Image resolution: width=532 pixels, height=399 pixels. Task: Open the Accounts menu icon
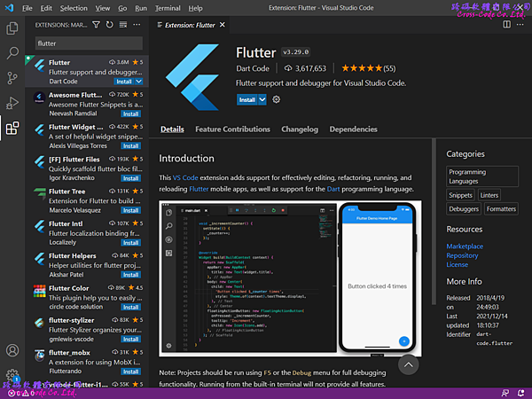coord(12,350)
